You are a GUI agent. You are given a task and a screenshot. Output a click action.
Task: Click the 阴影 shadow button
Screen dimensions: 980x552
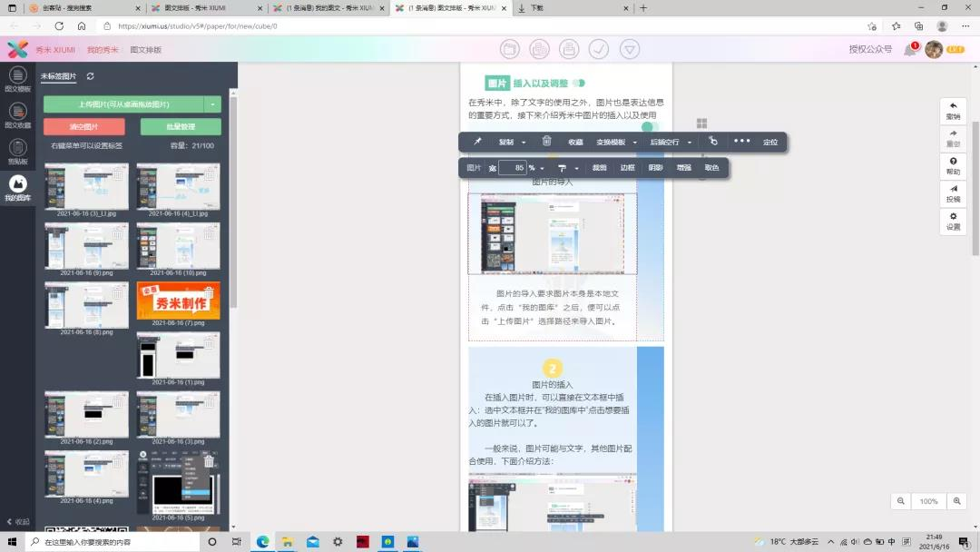[656, 168]
